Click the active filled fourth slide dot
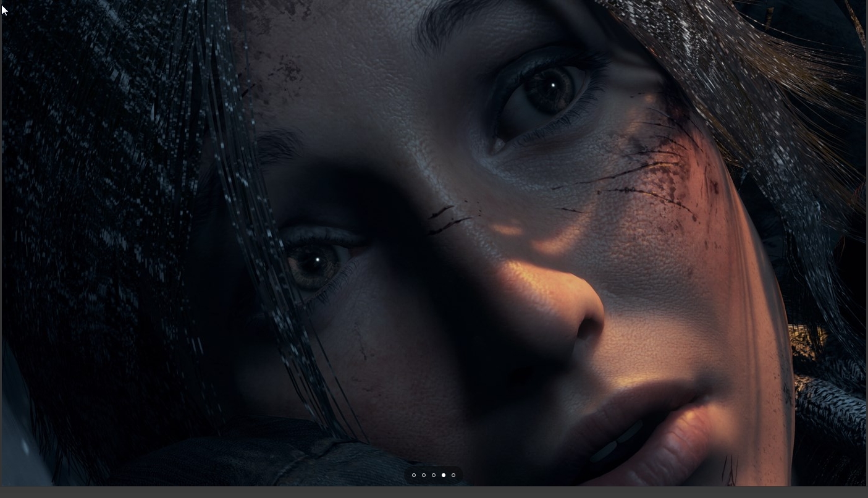Viewport: 868px width, 498px height. coord(444,475)
